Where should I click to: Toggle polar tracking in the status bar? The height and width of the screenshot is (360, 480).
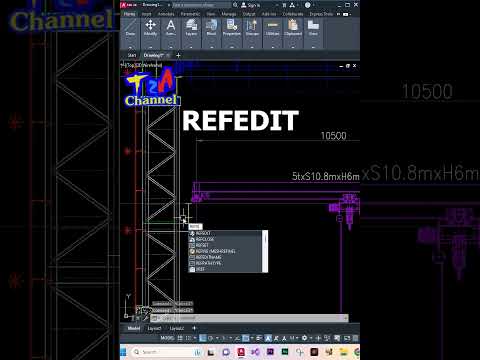[x=211, y=338]
